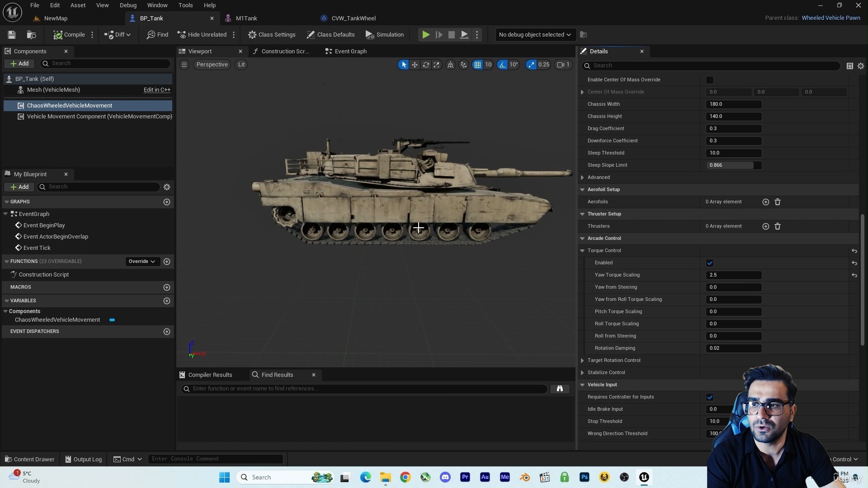Toggle grid snapping icon
The height and width of the screenshot is (488, 868).
coord(477,65)
